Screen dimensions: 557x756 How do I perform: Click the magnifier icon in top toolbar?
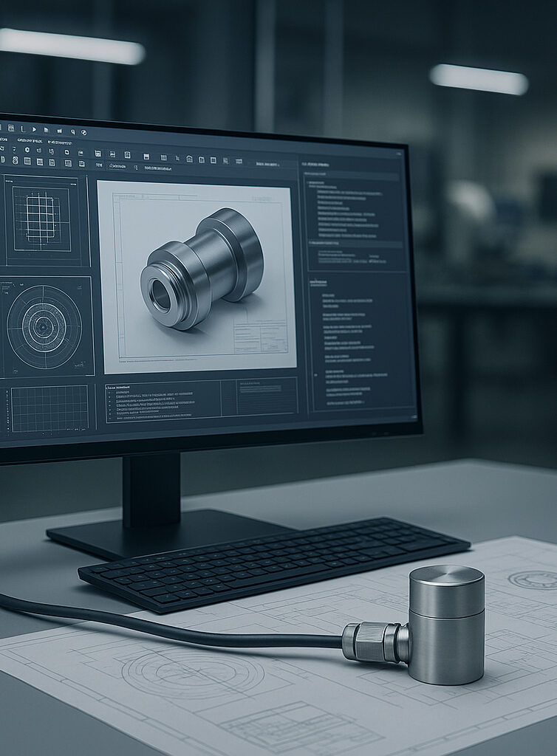click(72, 131)
